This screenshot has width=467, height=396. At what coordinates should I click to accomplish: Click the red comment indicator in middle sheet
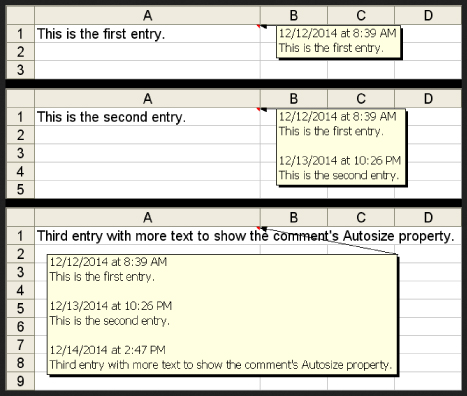(258, 109)
